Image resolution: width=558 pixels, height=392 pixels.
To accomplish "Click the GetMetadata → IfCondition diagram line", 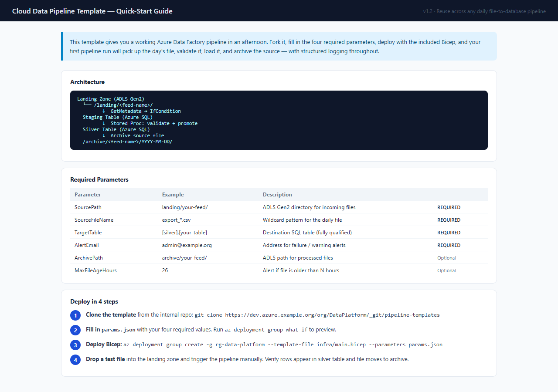I will 142,111.
